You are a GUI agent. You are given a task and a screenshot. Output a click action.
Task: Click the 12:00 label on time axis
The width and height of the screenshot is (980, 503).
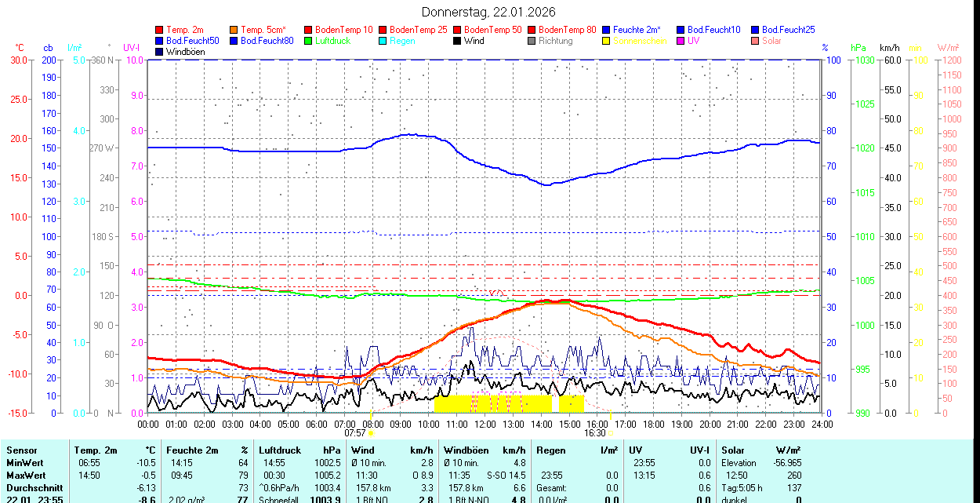[485, 424]
